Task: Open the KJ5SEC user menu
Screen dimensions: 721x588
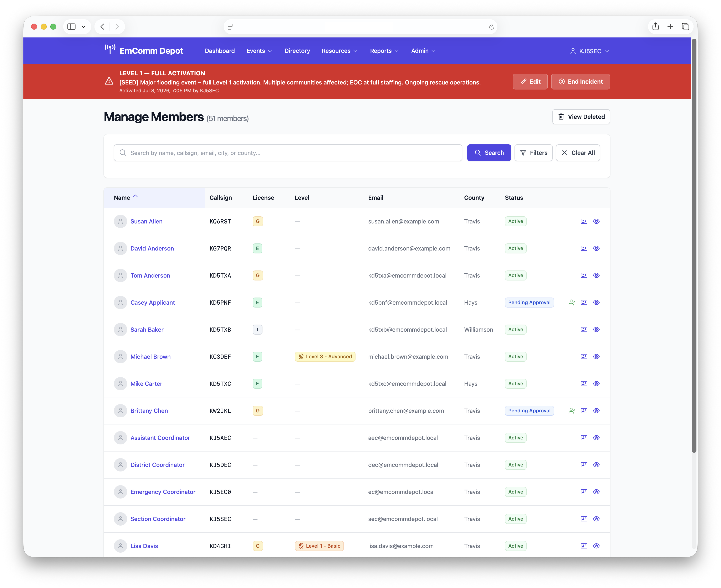Action: (x=589, y=51)
